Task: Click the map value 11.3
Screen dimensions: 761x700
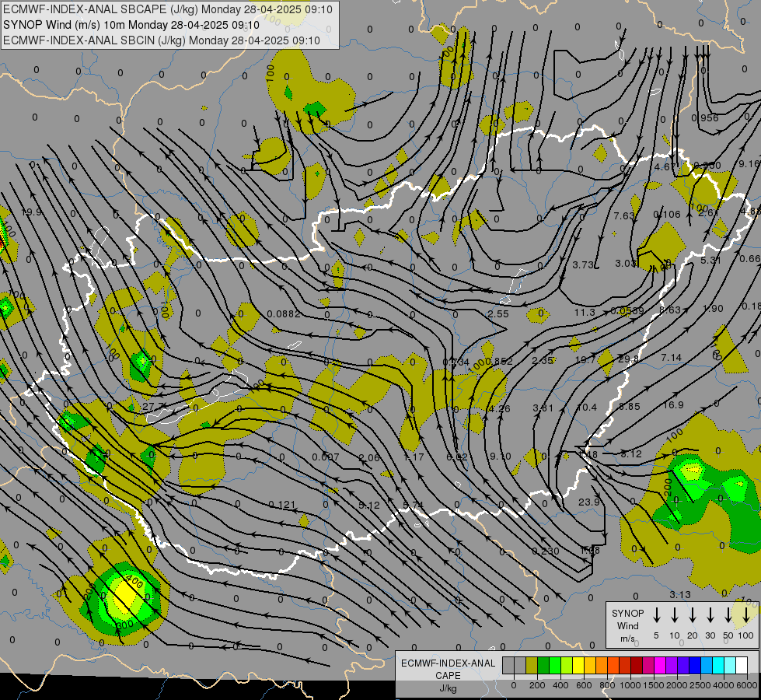Action: (585, 313)
